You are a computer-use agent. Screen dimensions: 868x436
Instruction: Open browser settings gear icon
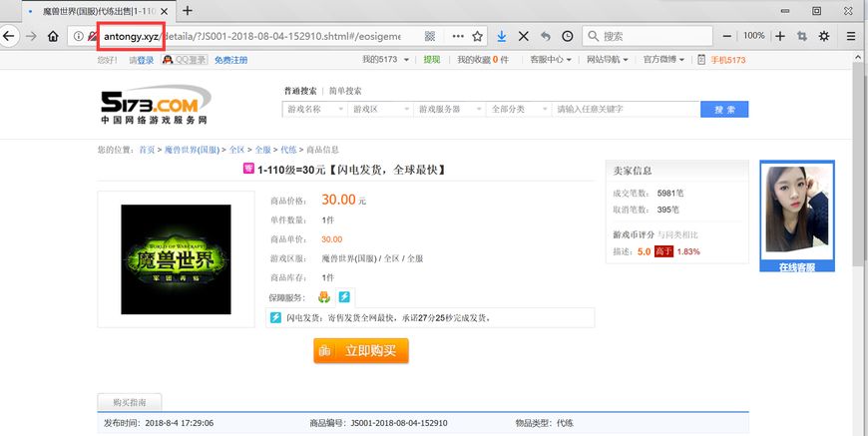click(x=824, y=36)
